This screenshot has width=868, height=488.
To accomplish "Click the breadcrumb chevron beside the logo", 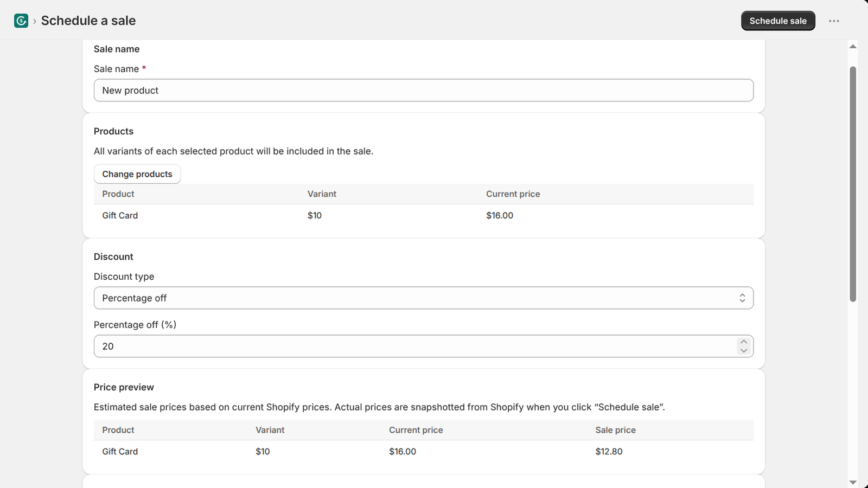I will tap(35, 21).
